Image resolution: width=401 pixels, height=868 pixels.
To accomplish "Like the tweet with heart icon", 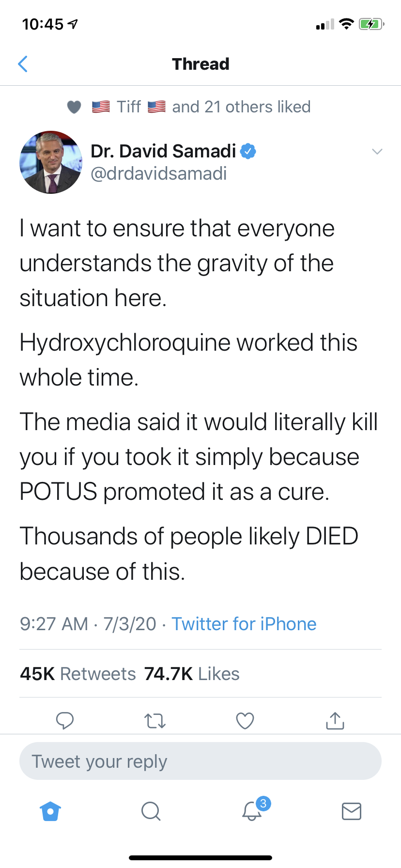I will 245,721.
